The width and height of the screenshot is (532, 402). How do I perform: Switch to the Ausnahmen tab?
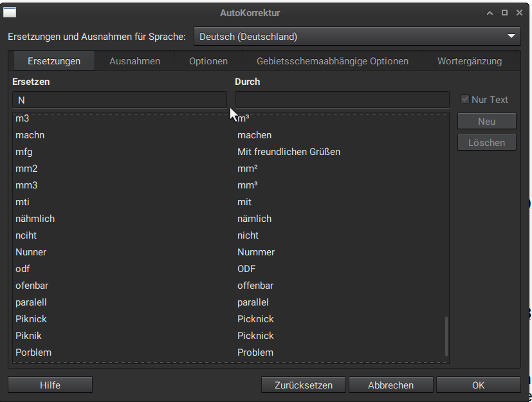coord(134,61)
